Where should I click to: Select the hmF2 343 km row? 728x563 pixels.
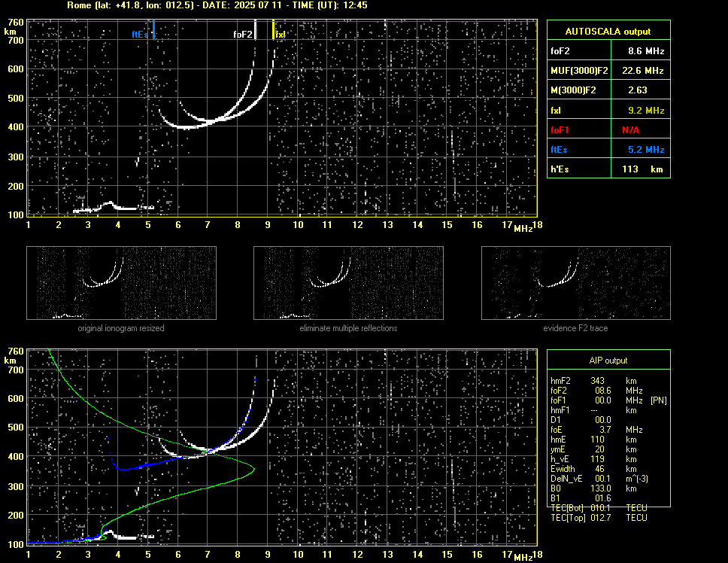(593, 381)
